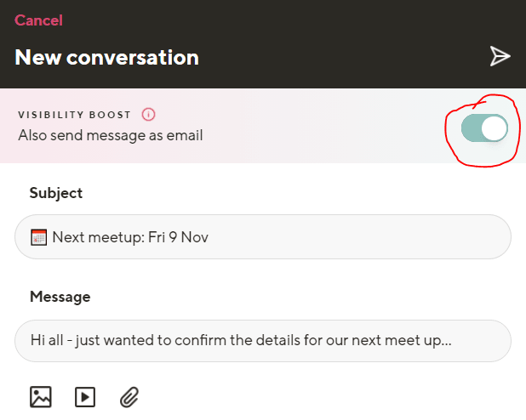This screenshot has width=526, height=420.
Task: Click the Message label
Action: coord(60,297)
